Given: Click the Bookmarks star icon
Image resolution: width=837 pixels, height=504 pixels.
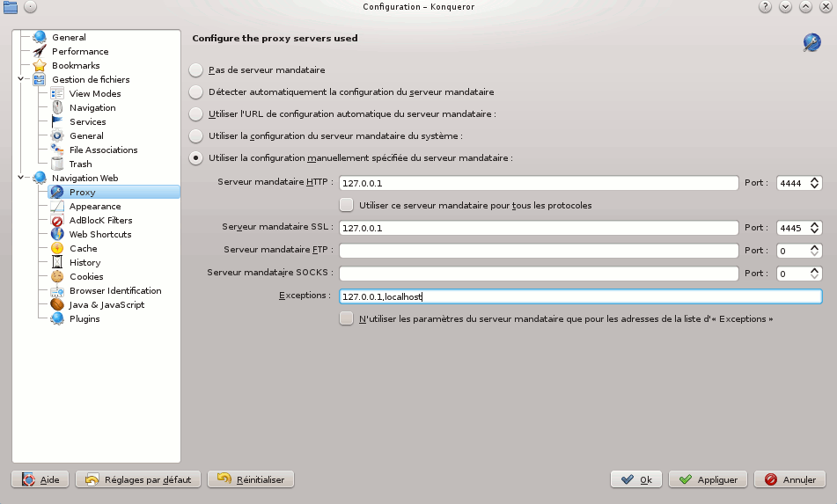Looking at the screenshot, I should click(40, 66).
